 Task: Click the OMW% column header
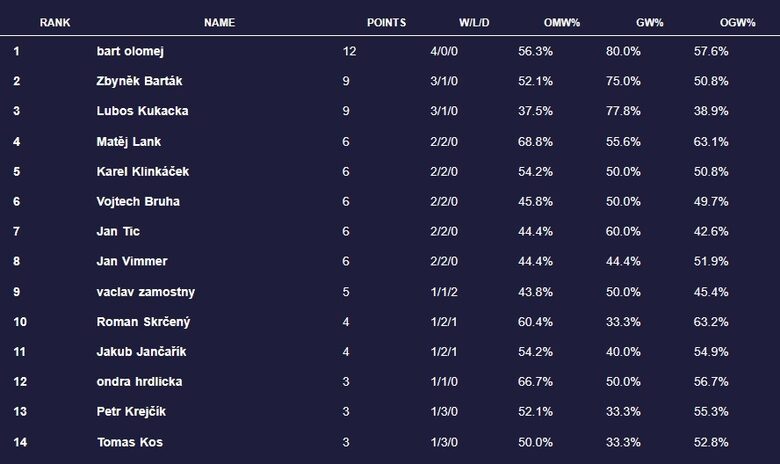pyautogui.click(x=562, y=22)
